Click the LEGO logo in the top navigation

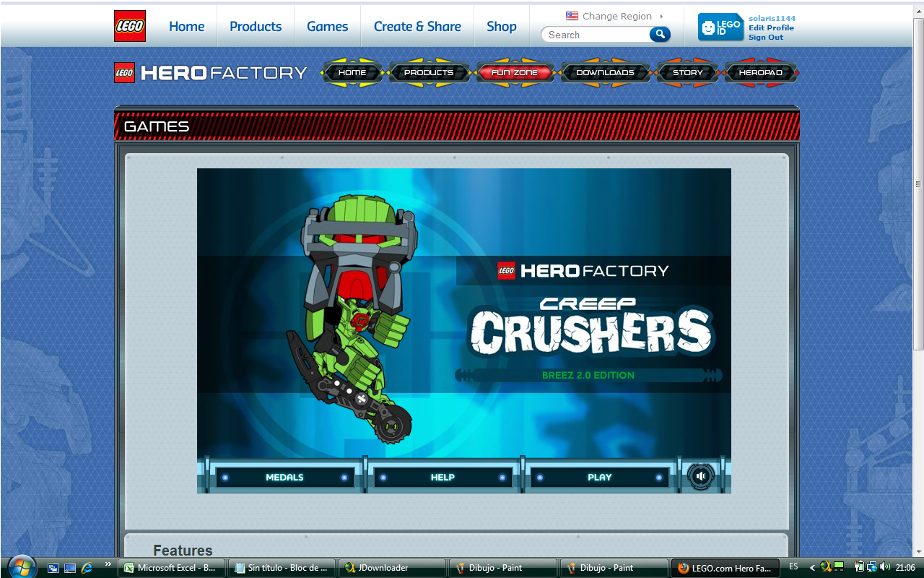coord(130,26)
